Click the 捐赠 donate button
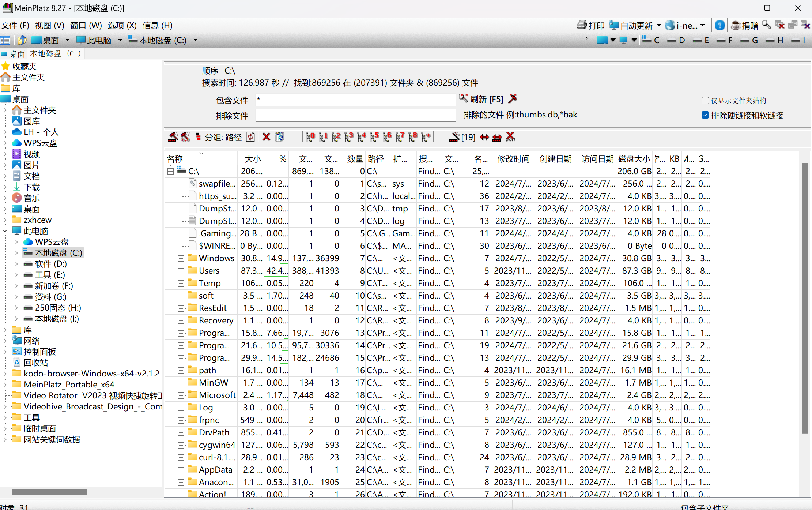The image size is (812, 510). click(744, 25)
